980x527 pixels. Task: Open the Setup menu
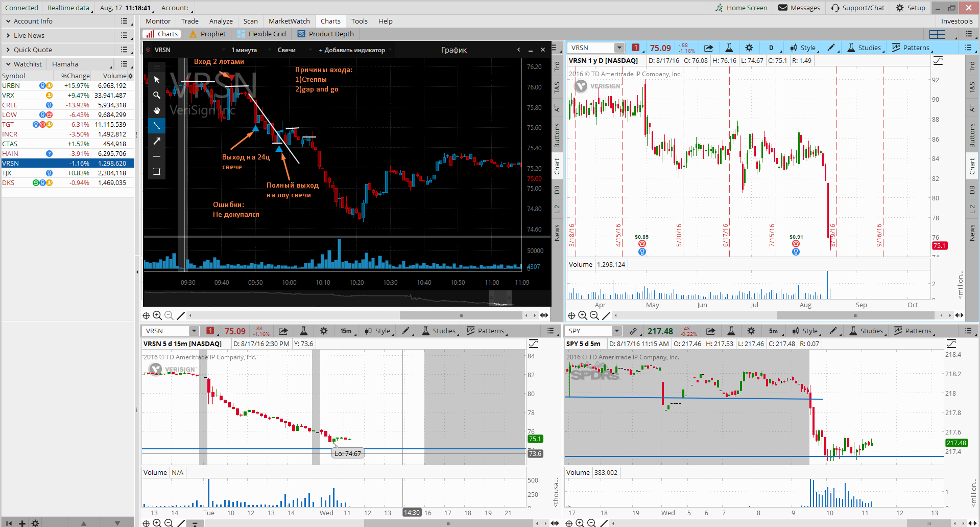click(x=911, y=8)
